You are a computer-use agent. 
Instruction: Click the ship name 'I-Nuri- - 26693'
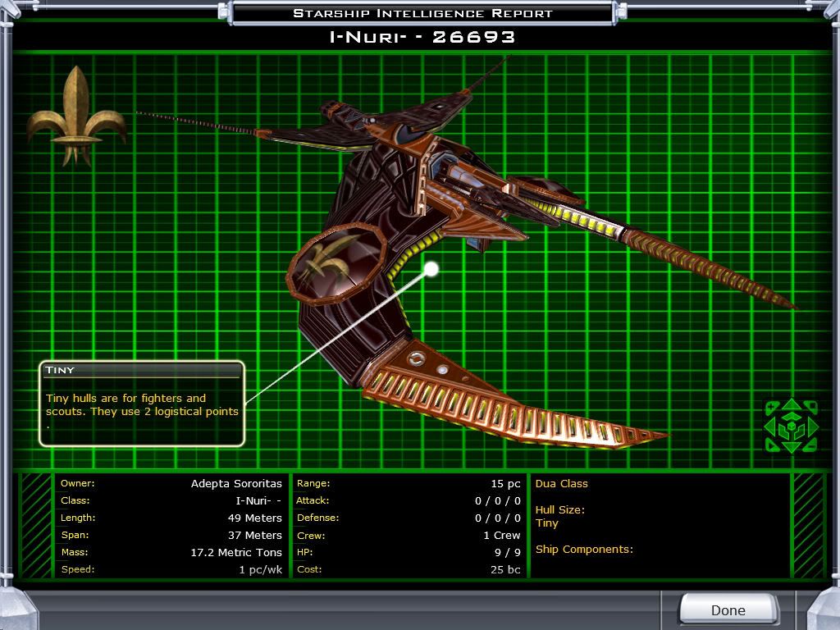click(x=422, y=37)
